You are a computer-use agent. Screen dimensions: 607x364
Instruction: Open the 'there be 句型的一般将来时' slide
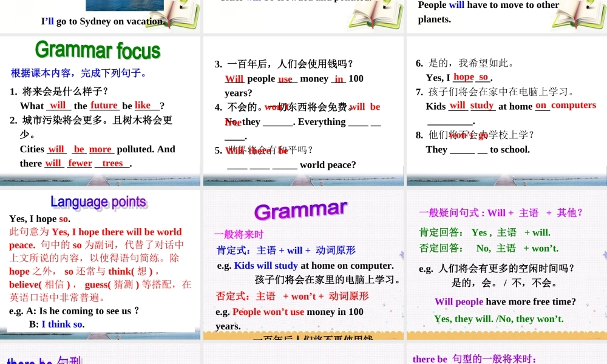506,355
